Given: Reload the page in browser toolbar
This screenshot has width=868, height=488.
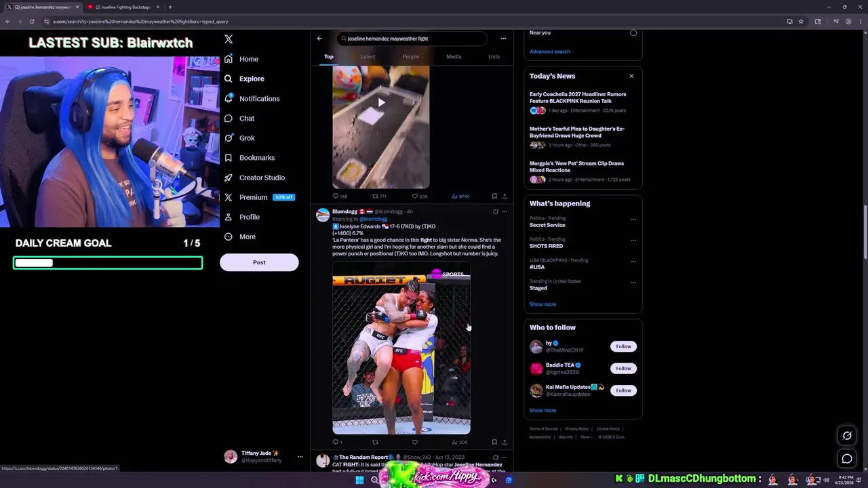Looking at the screenshot, I should 31,21.
